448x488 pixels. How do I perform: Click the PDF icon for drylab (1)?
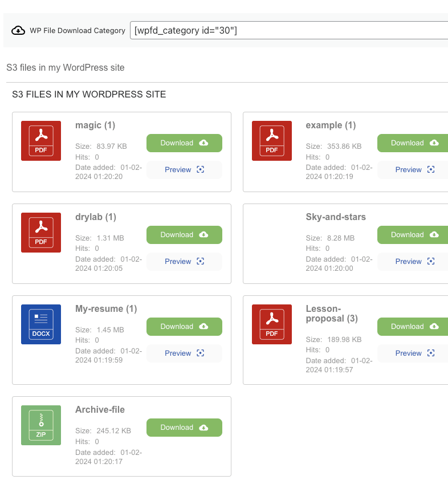[41, 233]
